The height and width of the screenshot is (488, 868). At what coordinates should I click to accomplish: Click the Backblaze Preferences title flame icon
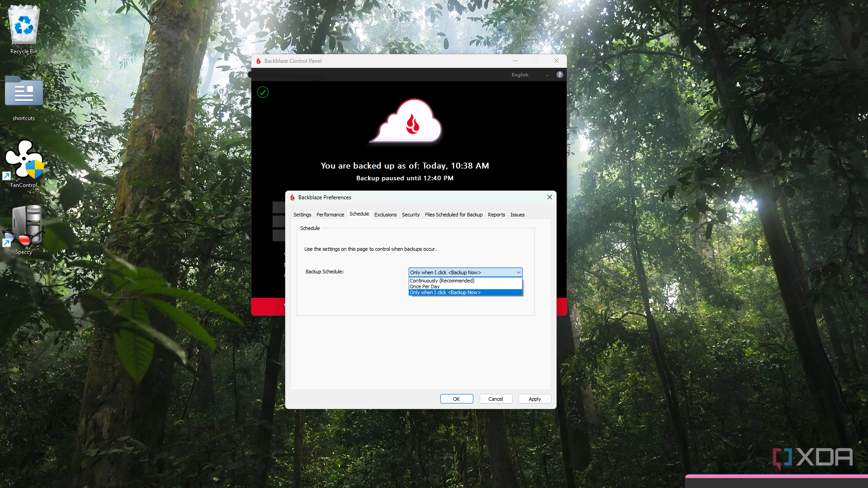click(x=292, y=197)
